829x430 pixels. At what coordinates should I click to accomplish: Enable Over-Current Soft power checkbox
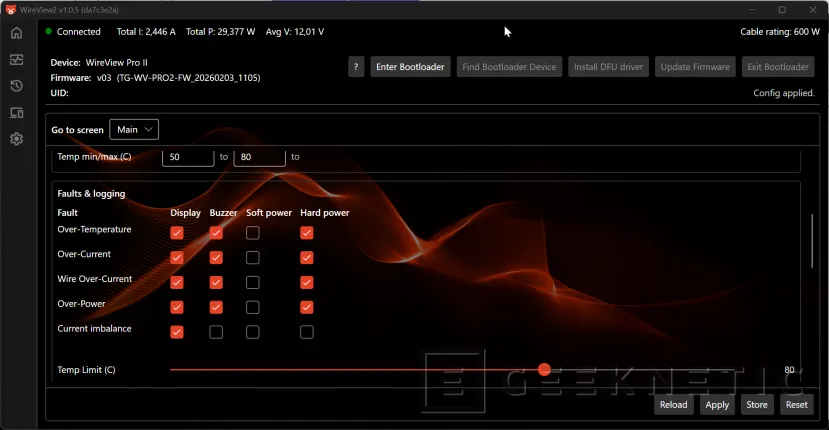253,257
